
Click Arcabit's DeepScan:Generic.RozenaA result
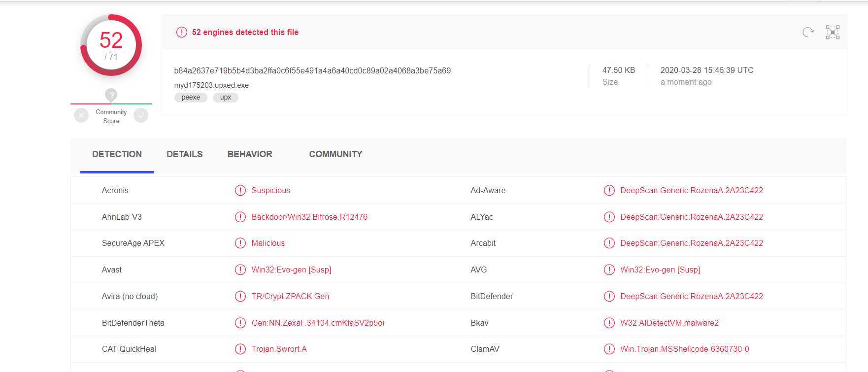click(x=692, y=243)
